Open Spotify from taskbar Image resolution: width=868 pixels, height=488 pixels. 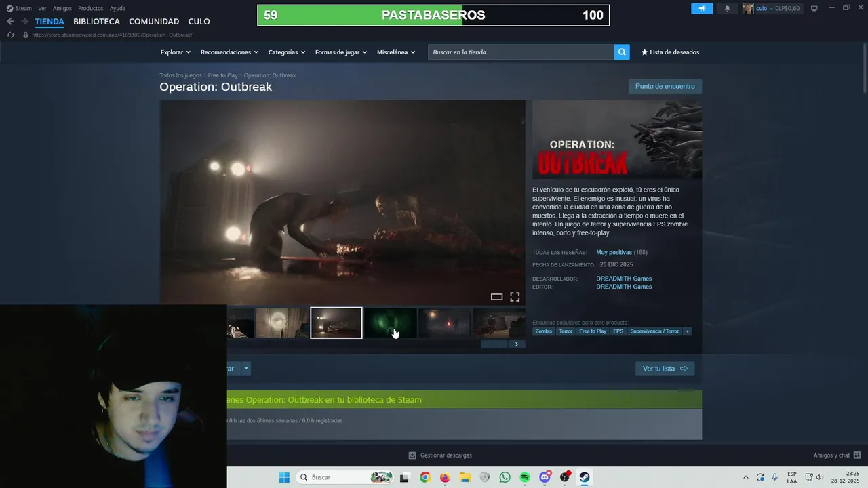pos(525,477)
